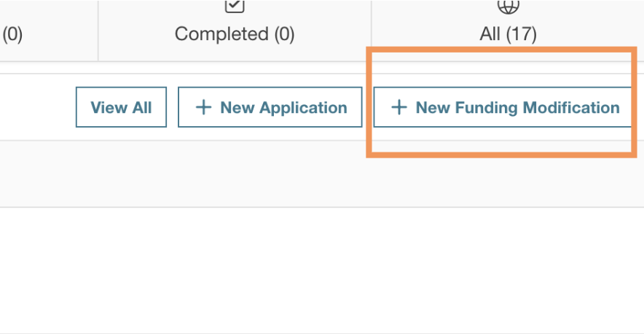Image resolution: width=644 pixels, height=334 pixels.
Task: Click the "(0)" count label at far left
Action: point(12,34)
